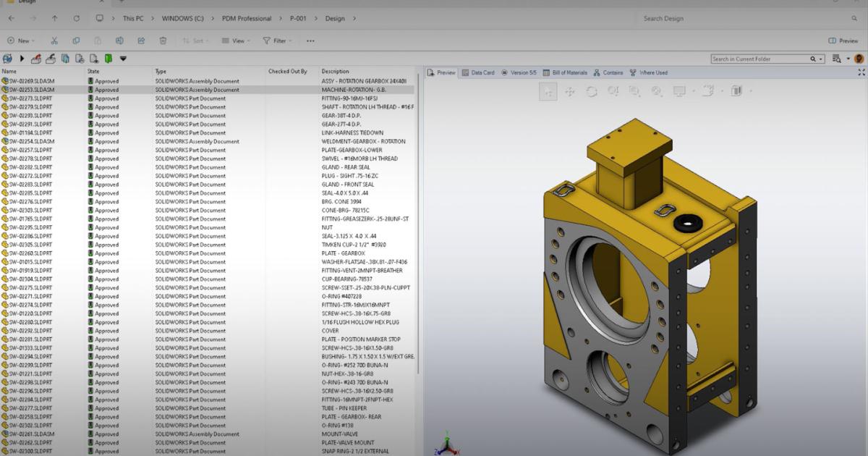Go up one folder level

coord(55,18)
